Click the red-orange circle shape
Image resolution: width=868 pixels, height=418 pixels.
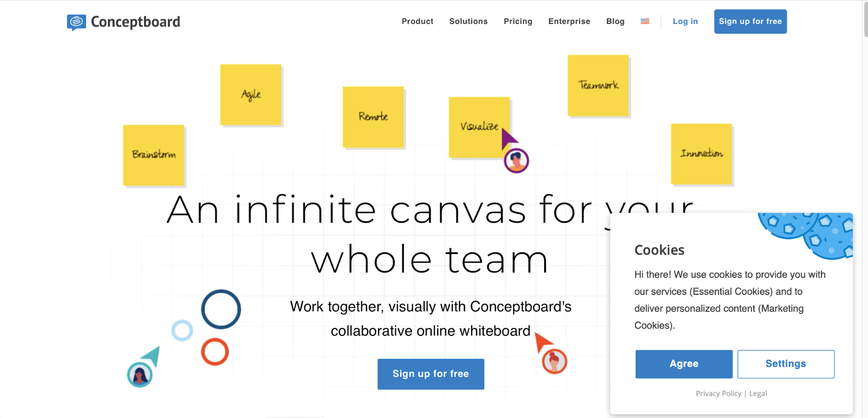click(215, 352)
